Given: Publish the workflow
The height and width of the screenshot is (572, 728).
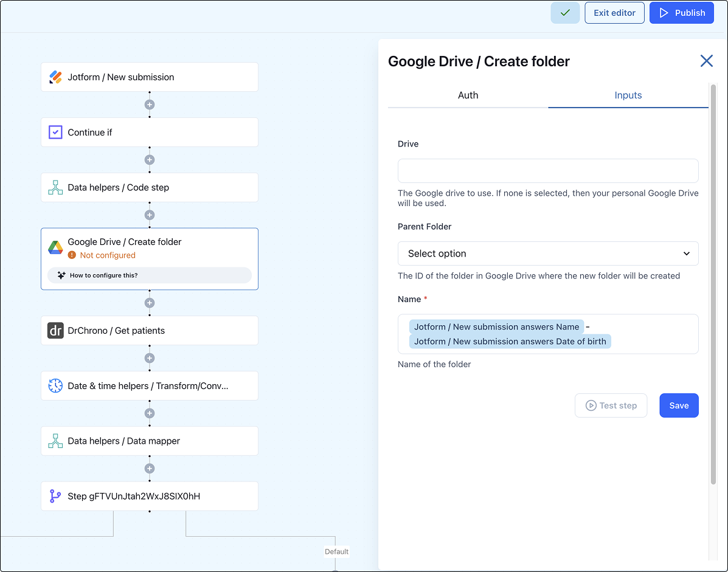Looking at the screenshot, I should click(682, 13).
